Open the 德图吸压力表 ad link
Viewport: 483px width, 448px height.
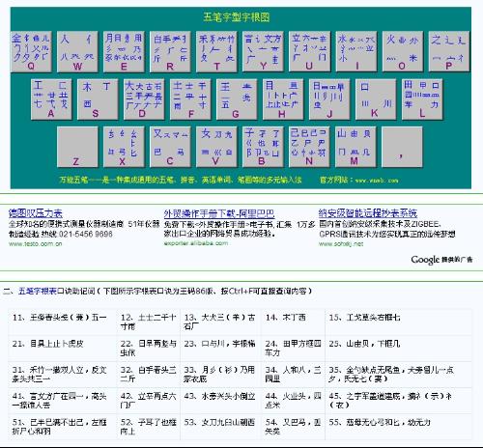click(36, 213)
